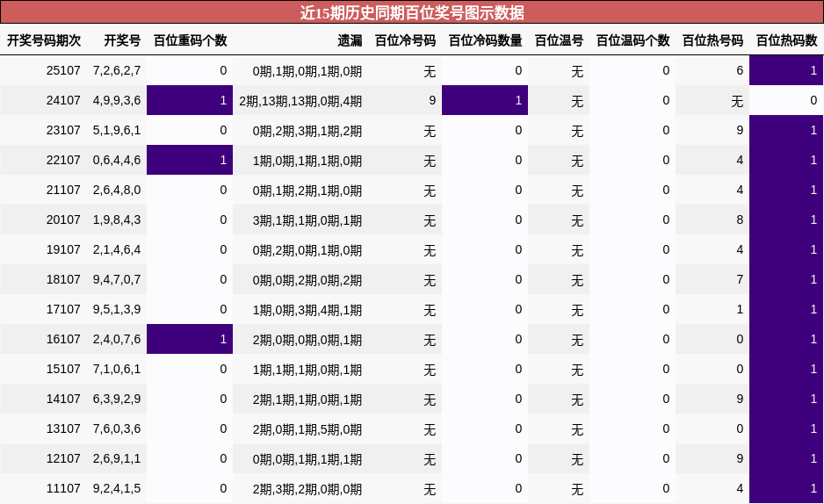Click the 百位冷号码 column header
This screenshot has height=504, width=824.
point(405,40)
